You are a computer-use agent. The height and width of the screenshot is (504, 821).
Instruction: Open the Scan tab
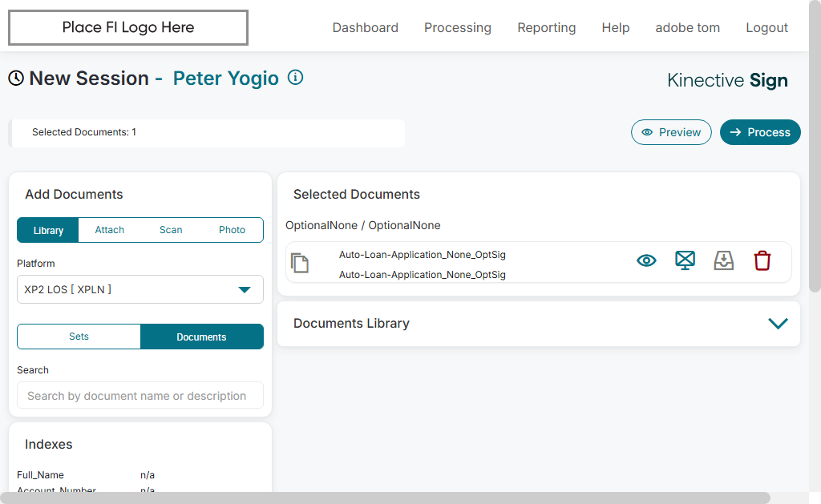(x=171, y=230)
